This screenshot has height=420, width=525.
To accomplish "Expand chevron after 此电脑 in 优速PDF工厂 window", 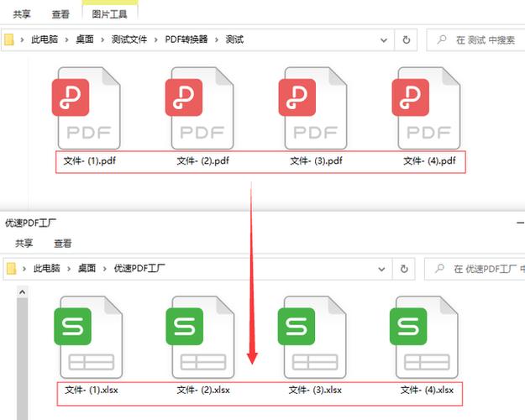I will (x=69, y=269).
